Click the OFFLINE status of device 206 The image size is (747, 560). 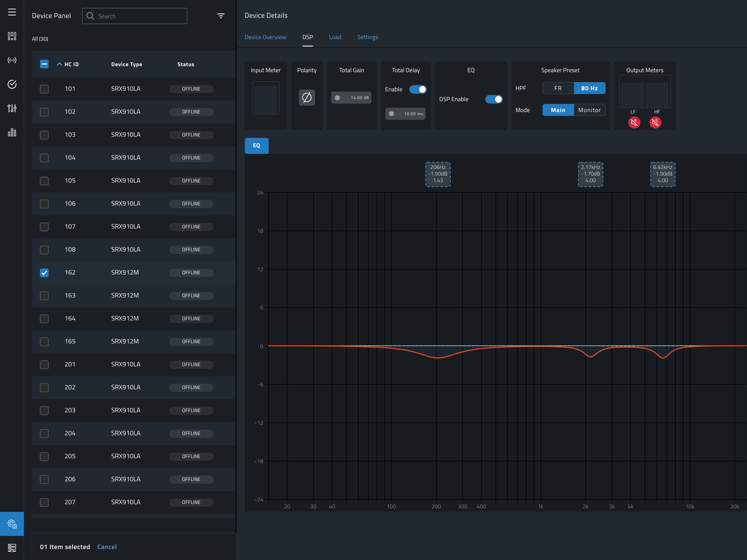[x=191, y=479]
